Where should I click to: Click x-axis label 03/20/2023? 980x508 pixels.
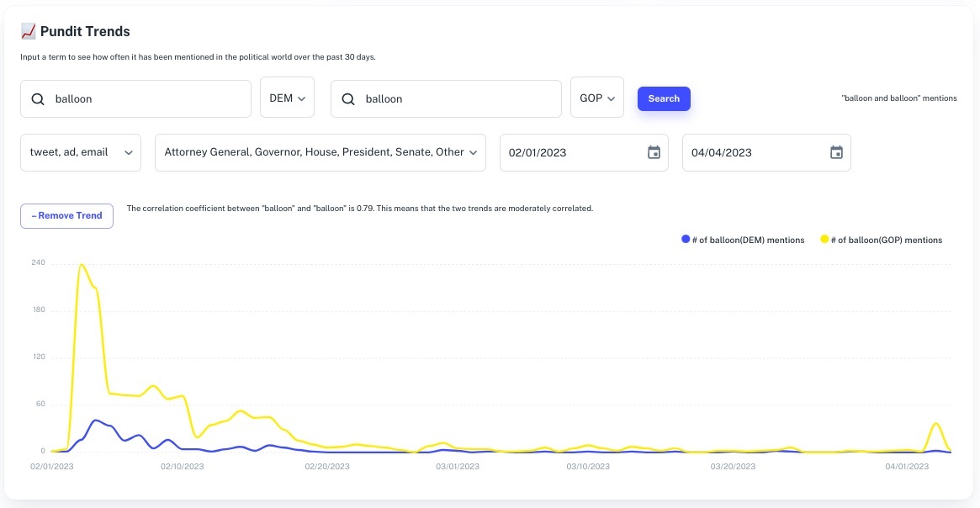733,466
